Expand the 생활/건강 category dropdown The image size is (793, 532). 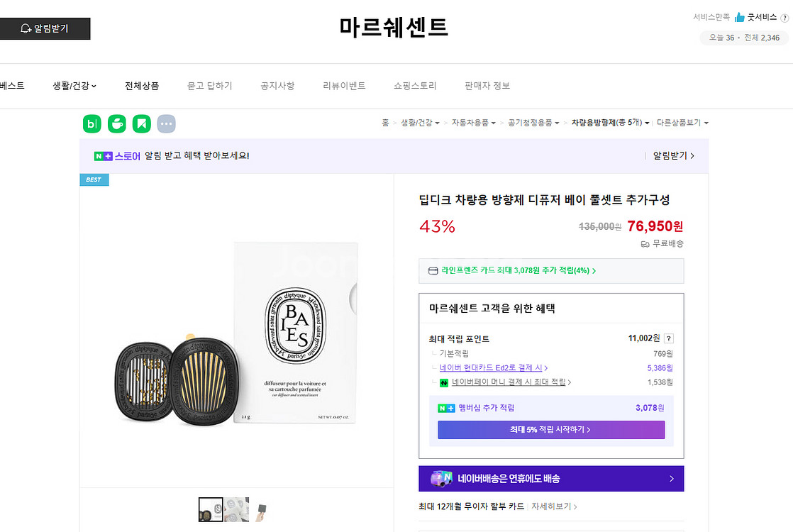(73, 84)
